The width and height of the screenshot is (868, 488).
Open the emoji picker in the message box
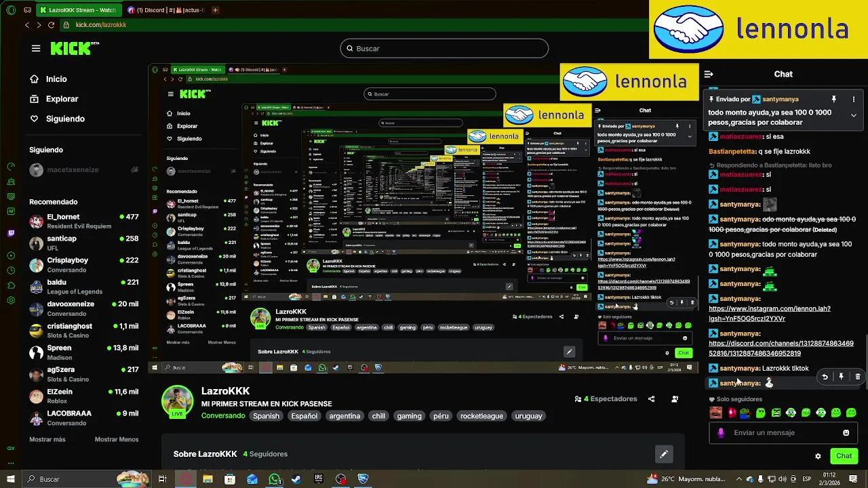click(x=846, y=432)
